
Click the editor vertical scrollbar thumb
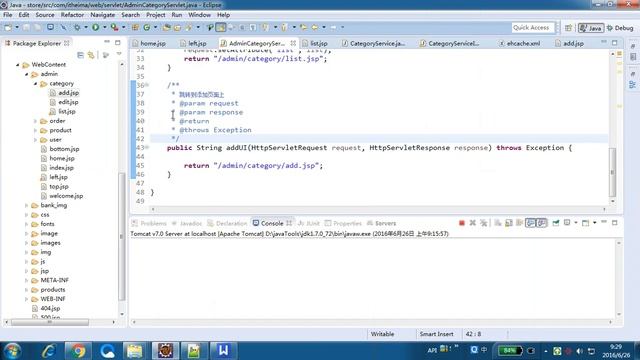point(612,172)
